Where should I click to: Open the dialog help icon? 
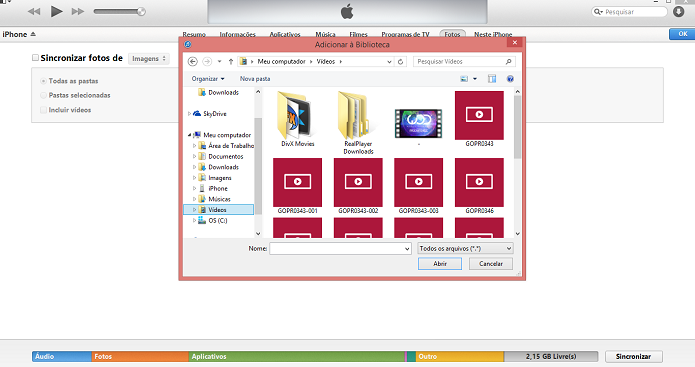(510, 79)
